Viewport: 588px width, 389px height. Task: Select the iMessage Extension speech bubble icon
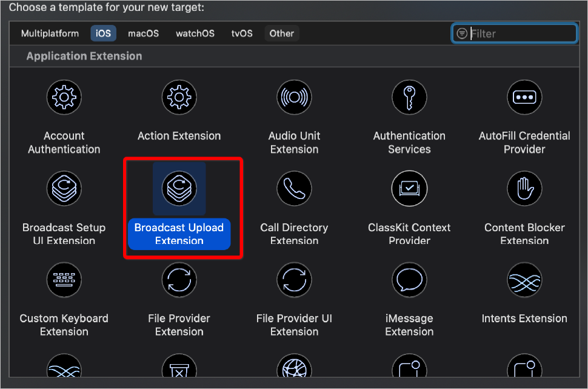point(409,280)
